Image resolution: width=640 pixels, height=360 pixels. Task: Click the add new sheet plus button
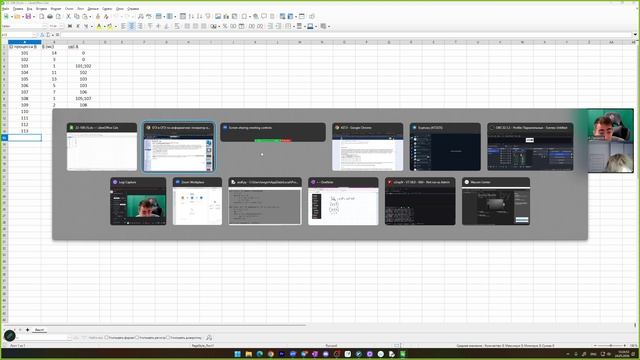(27, 330)
